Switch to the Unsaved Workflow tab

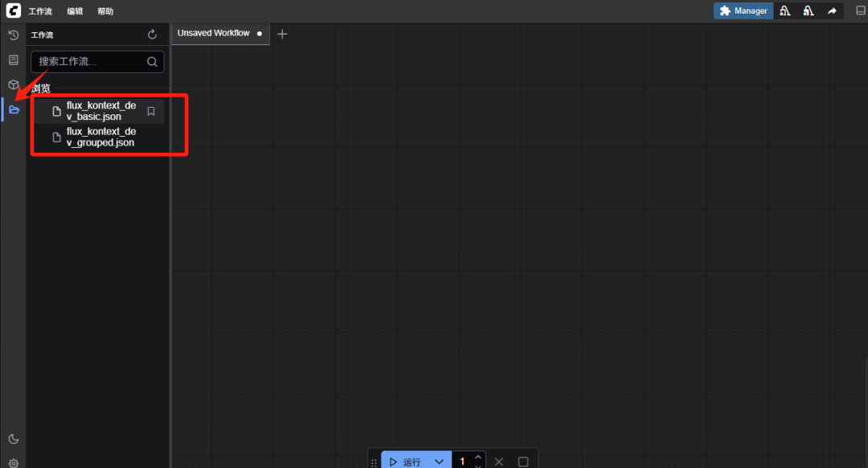click(x=220, y=33)
